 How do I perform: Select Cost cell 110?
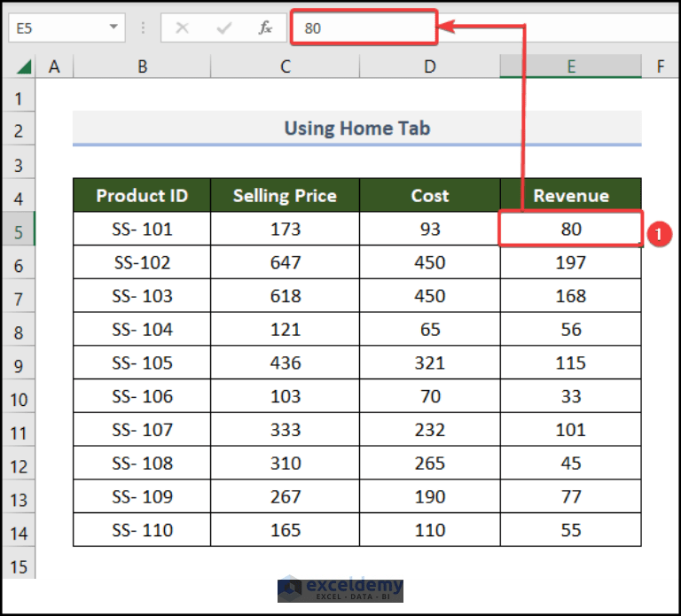tap(429, 530)
